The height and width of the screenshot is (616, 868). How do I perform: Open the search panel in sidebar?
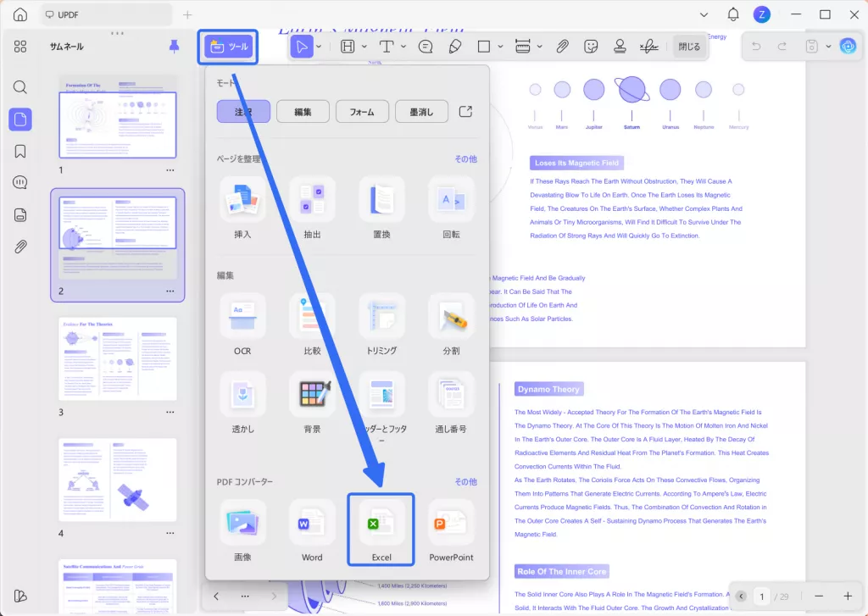click(20, 87)
